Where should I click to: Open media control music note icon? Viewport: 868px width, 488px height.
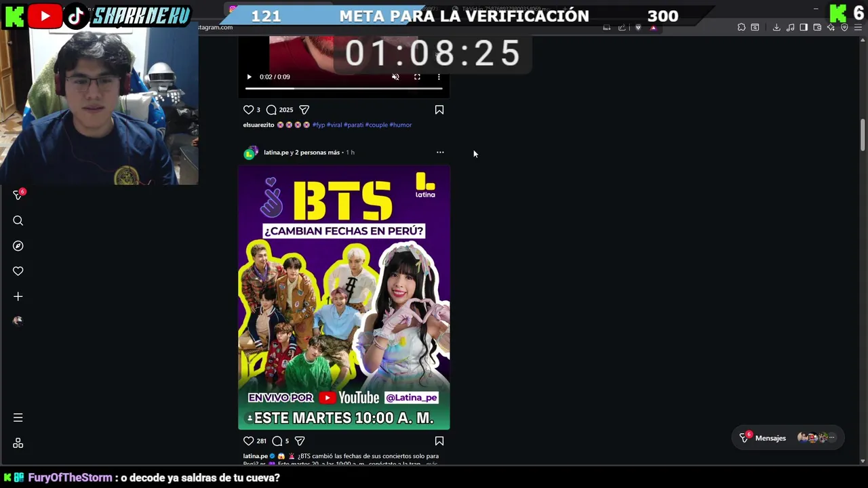[x=790, y=27]
